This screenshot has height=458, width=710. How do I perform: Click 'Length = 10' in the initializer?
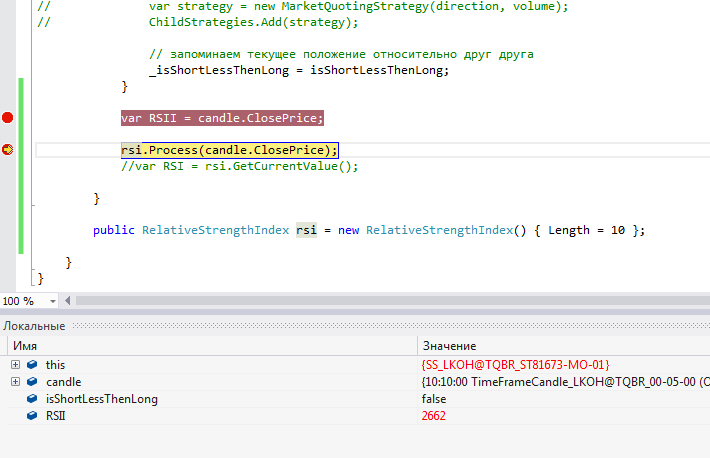point(586,230)
